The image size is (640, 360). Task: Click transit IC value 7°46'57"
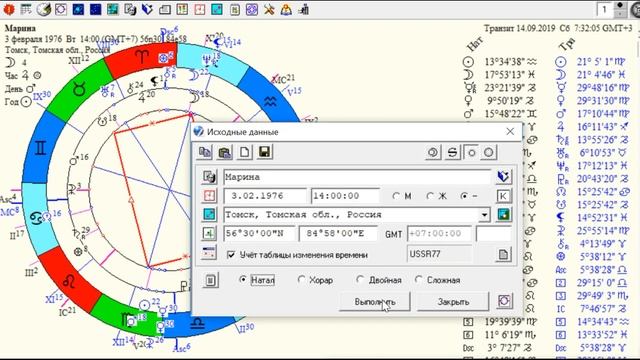(597, 309)
